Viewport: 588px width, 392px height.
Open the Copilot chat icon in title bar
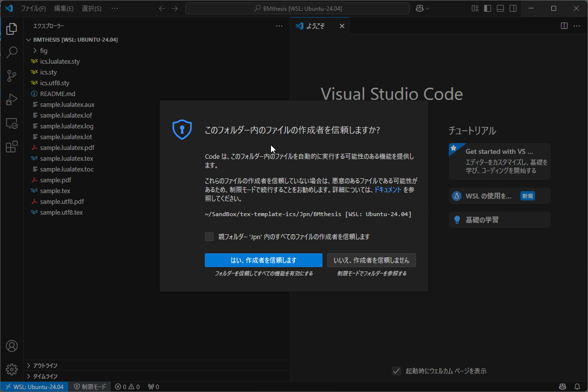pyautogui.click(x=419, y=8)
